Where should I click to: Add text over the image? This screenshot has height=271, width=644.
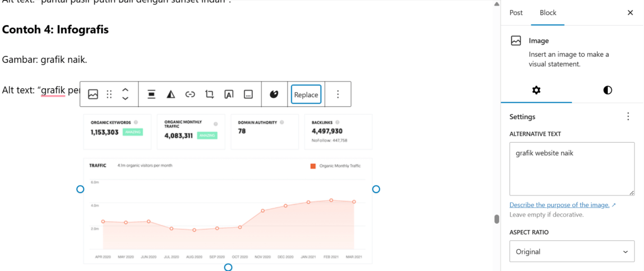[229, 94]
